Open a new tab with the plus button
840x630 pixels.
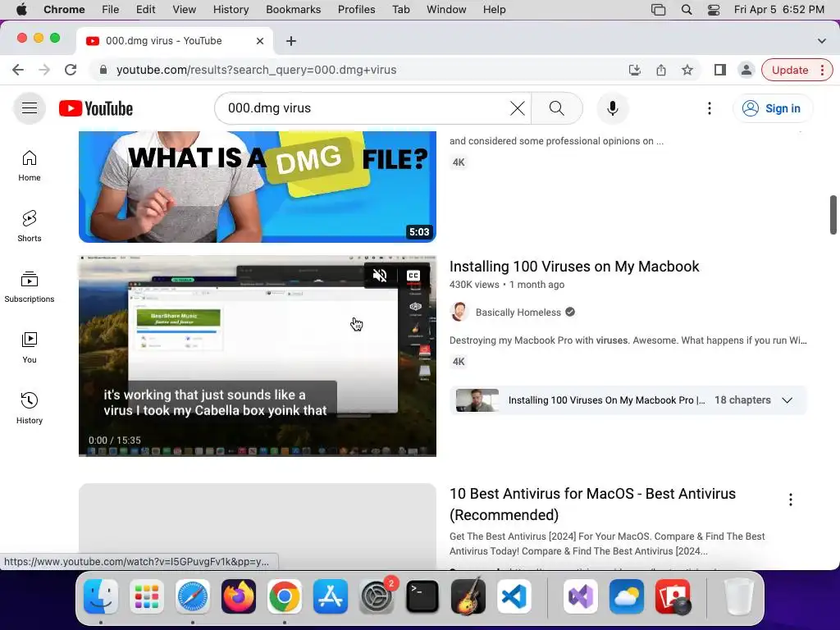291,41
